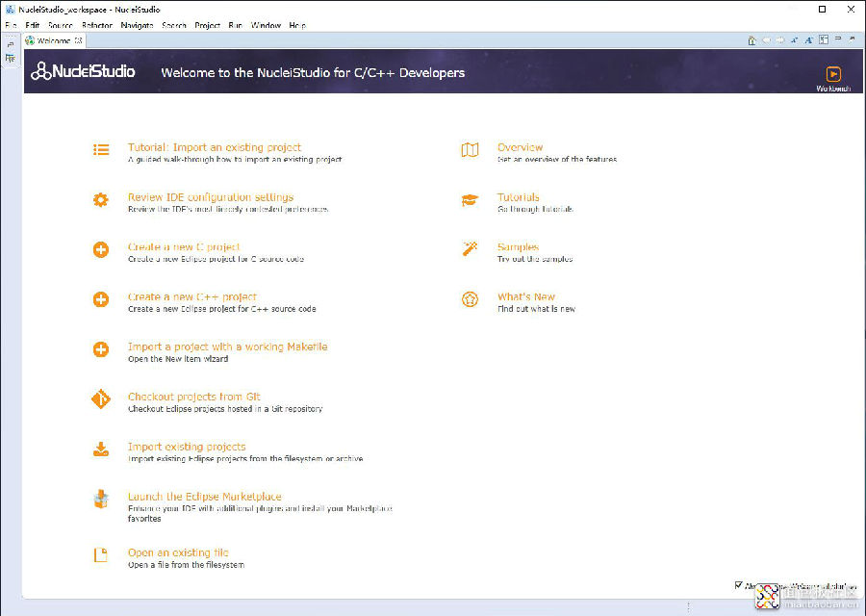Open the Tutorials link
Screen dimensions: 866x616
(x=518, y=197)
